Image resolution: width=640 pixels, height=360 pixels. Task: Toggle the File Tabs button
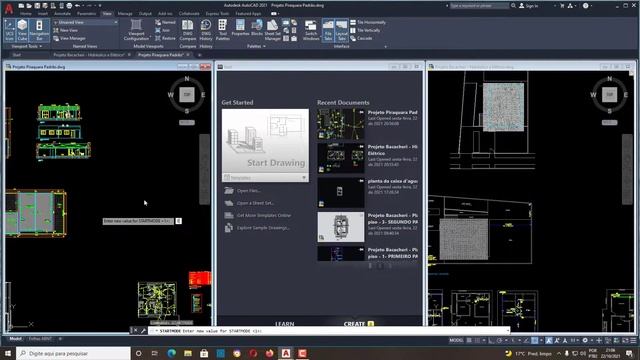coord(328,30)
